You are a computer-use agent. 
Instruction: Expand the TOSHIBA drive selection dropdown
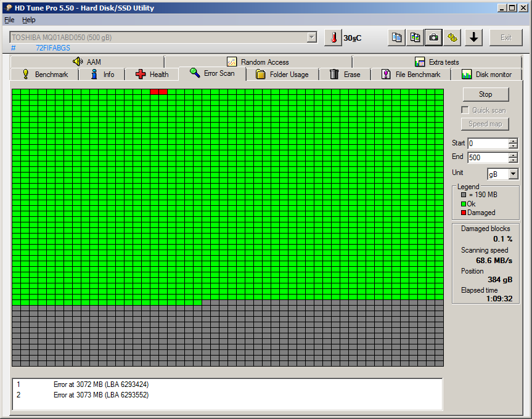[311, 38]
